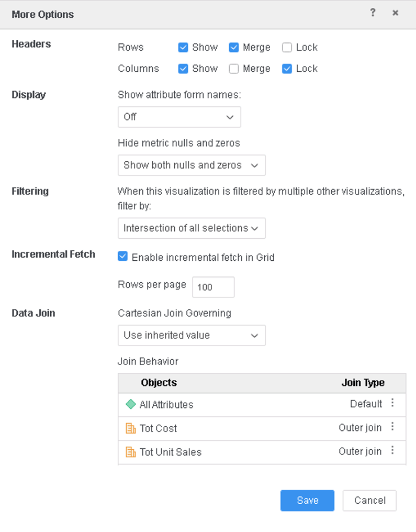Screen dimensions: 416x532
Task: Uncheck Lock for column headers
Action: point(287,69)
